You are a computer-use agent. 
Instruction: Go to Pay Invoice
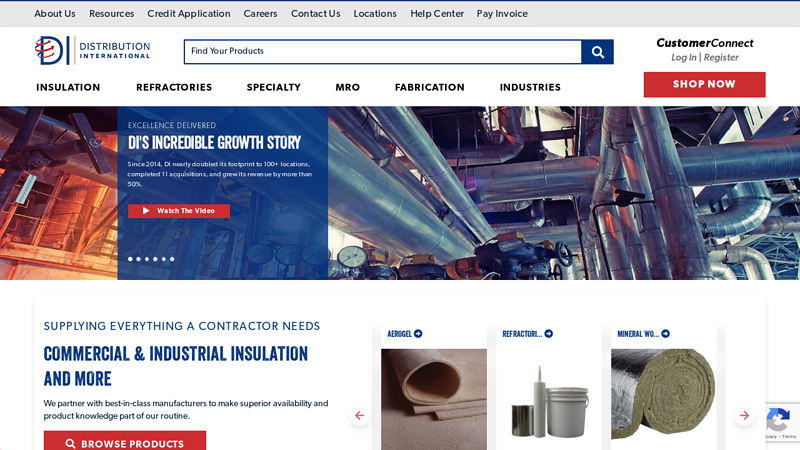click(502, 14)
